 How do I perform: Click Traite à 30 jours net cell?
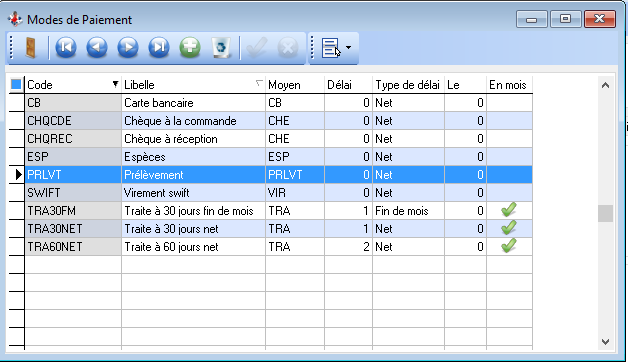[x=193, y=229]
